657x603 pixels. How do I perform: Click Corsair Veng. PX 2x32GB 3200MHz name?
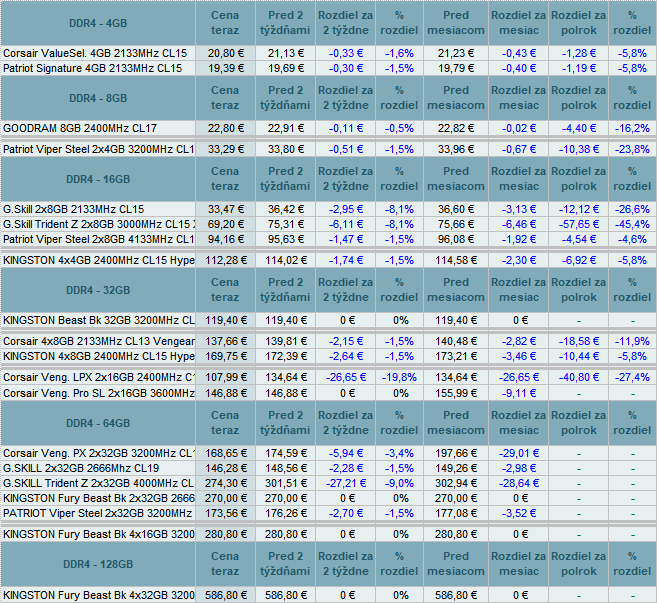coord(98,453)
